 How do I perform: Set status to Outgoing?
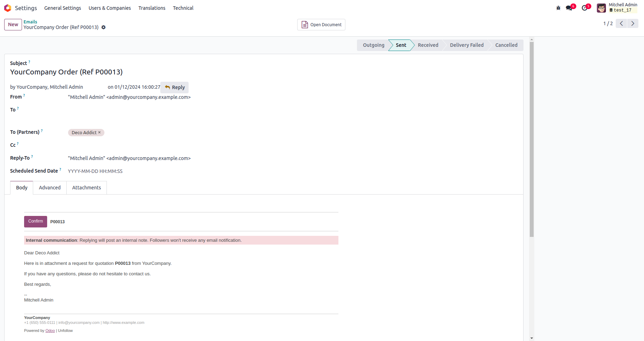tap(373, 45)
